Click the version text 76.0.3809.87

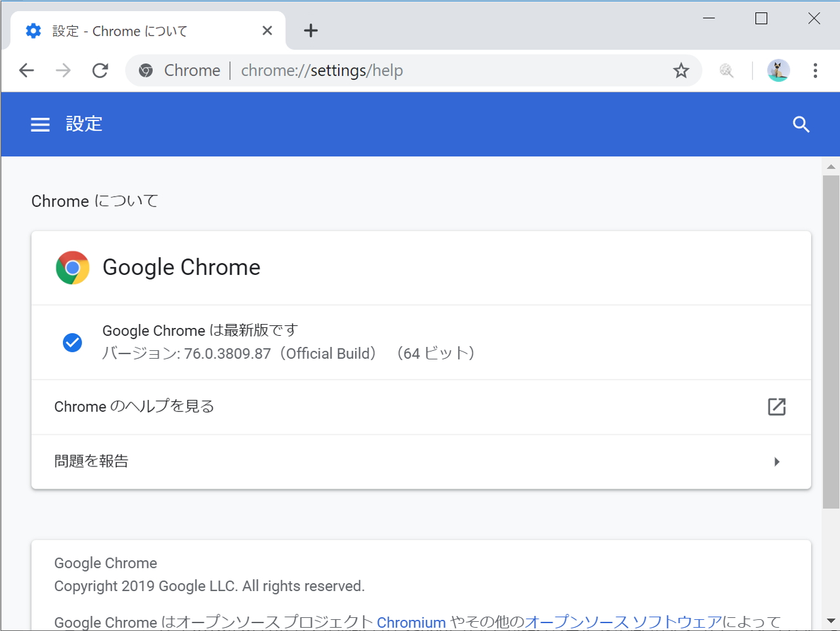click(x=227, y=354)
